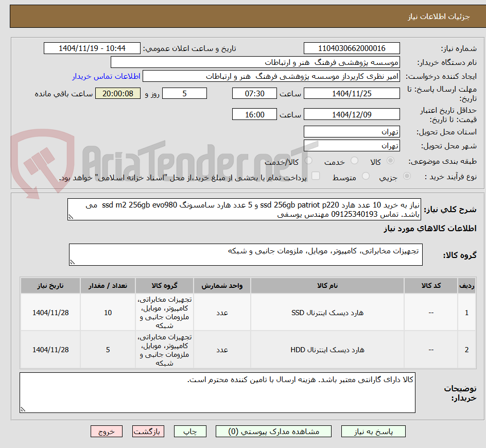Screen dimensions: 486x448
Task: Click unit عدد in the HDD row
Action: (x=222, y=350)
